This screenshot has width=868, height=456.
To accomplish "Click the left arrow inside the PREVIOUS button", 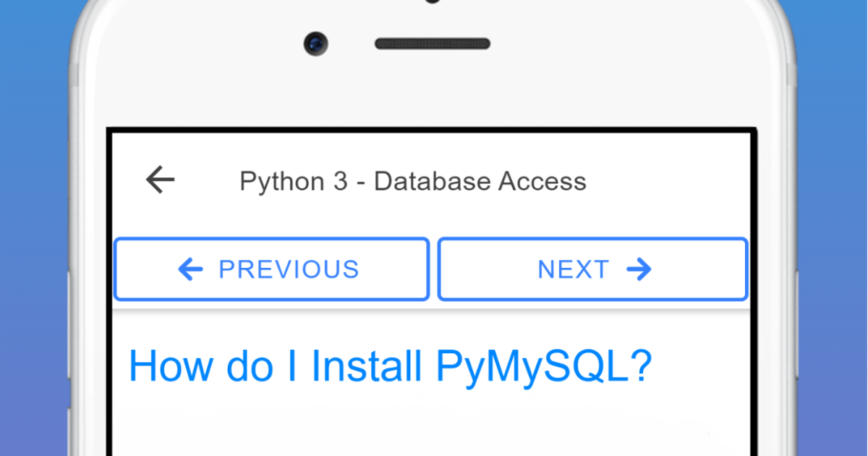I will click(190, 269).
